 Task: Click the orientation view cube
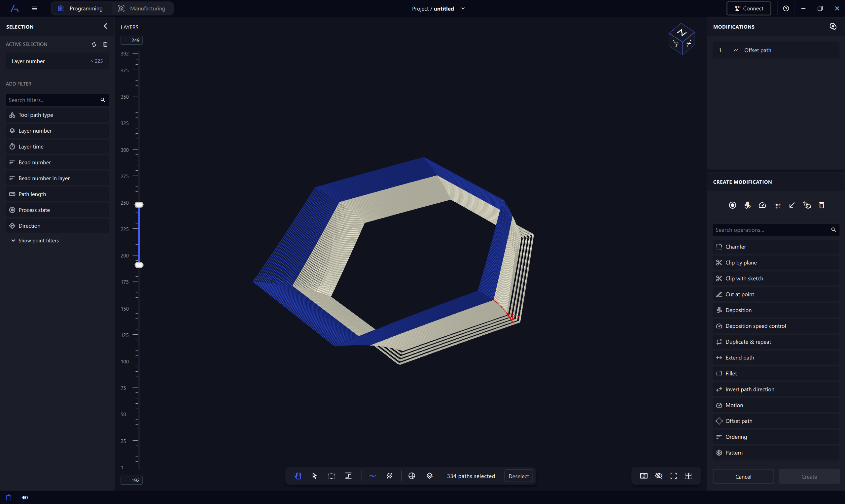[x=682, y=39]
